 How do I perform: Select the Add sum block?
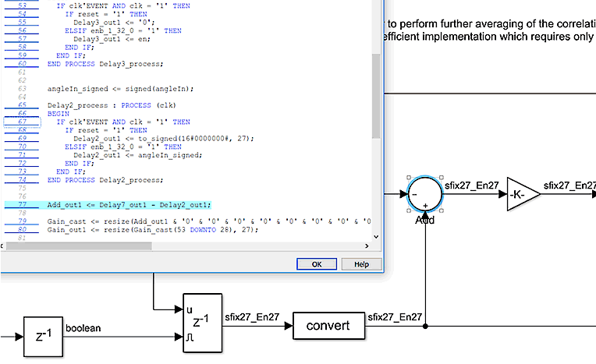click(x=425, y=193)
